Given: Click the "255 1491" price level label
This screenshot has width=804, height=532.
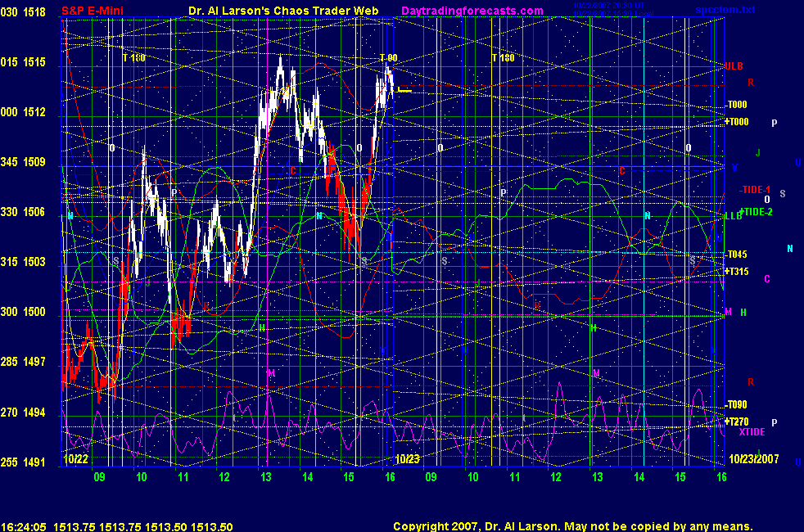Looking at the screenshot, I should pyautogui.click(x=23, y=462).
